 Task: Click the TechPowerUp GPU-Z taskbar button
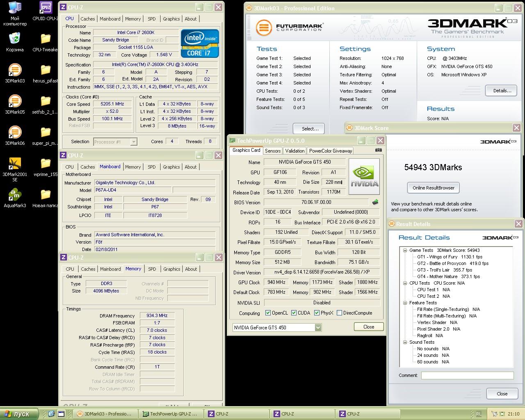171,414
